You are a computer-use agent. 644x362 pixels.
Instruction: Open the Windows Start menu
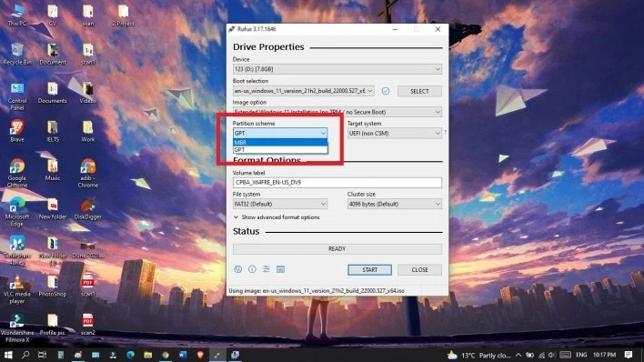[8, 355]
